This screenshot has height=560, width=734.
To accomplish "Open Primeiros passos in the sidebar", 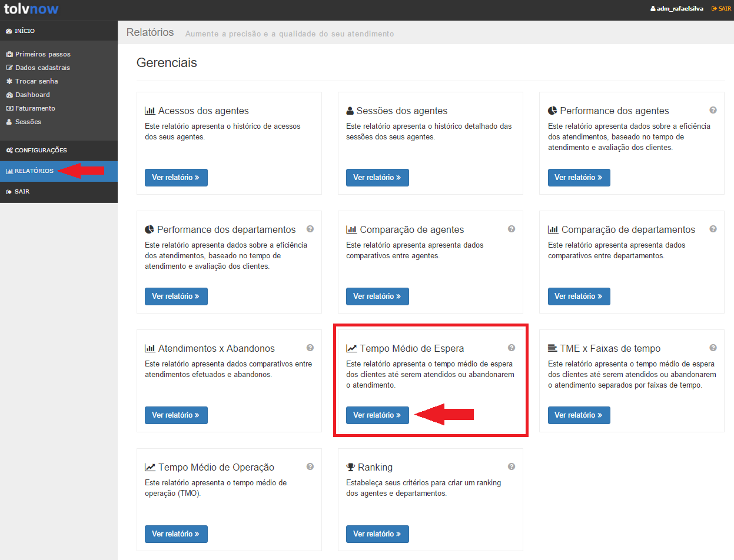I will pyautogui.click(x=38, y=54).
